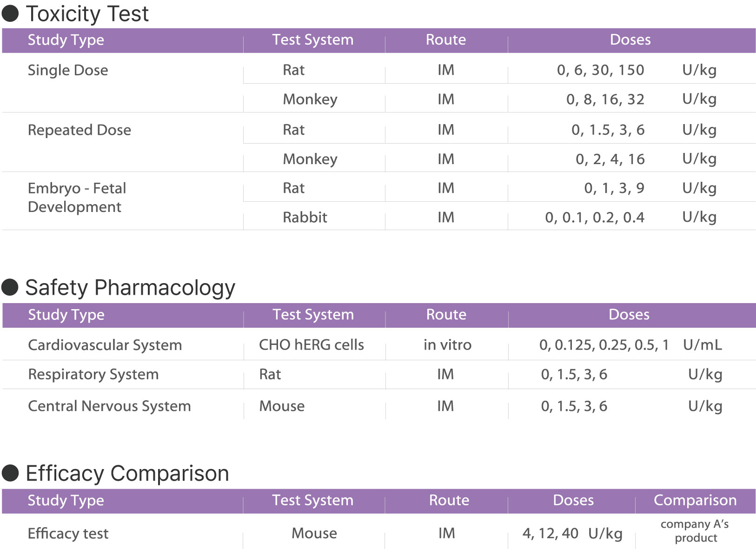This screenshot has height=549, width=756.
Task: Click the Efficacy Comparison bullet icon
Action: tap(10, 473)
